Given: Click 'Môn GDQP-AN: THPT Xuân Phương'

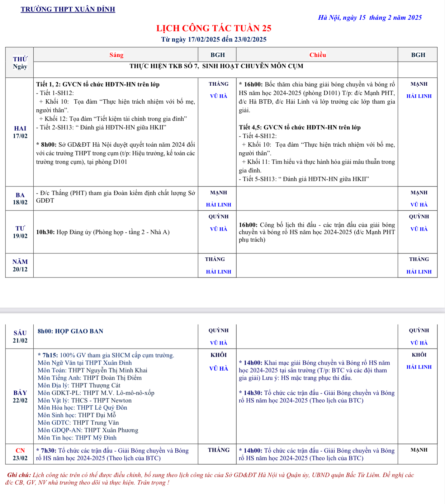Looking at the screenshot, I should [x=88, y=431].
